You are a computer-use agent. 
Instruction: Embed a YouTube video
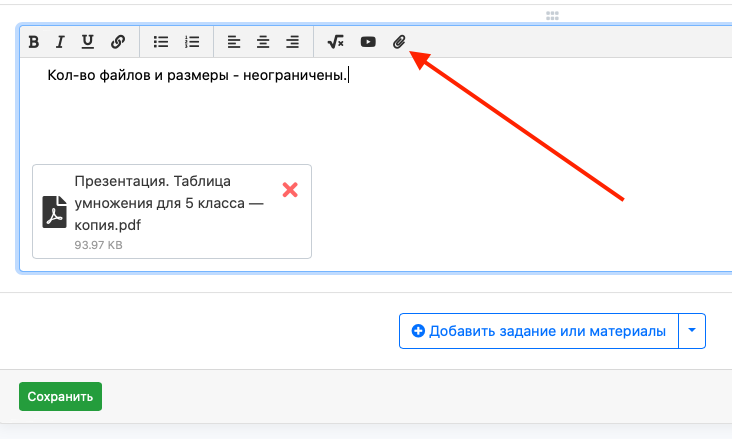point(368,42)
